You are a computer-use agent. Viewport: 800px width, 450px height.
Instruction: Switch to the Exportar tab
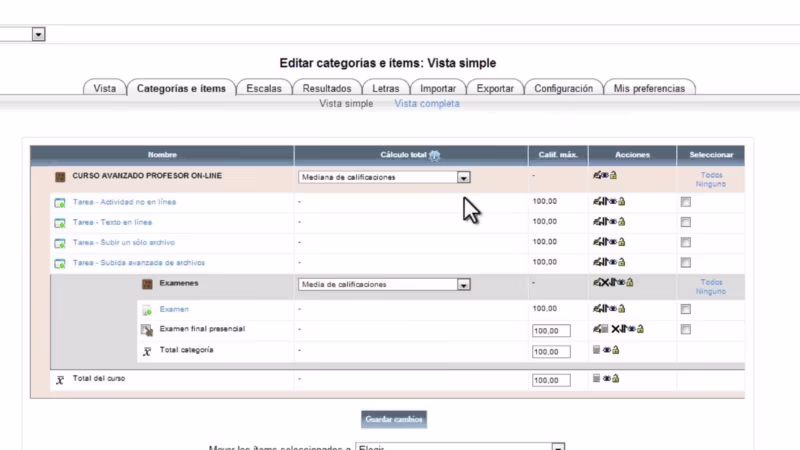495,88
